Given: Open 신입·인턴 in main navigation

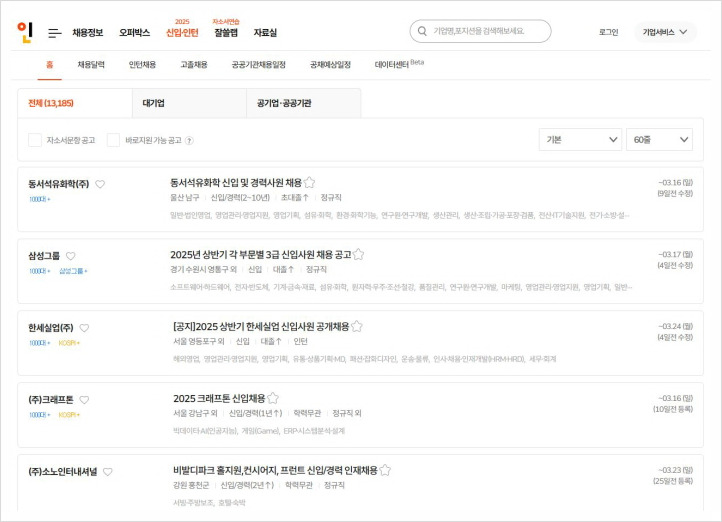Looking at the screenshot, I should click(182, 33).
